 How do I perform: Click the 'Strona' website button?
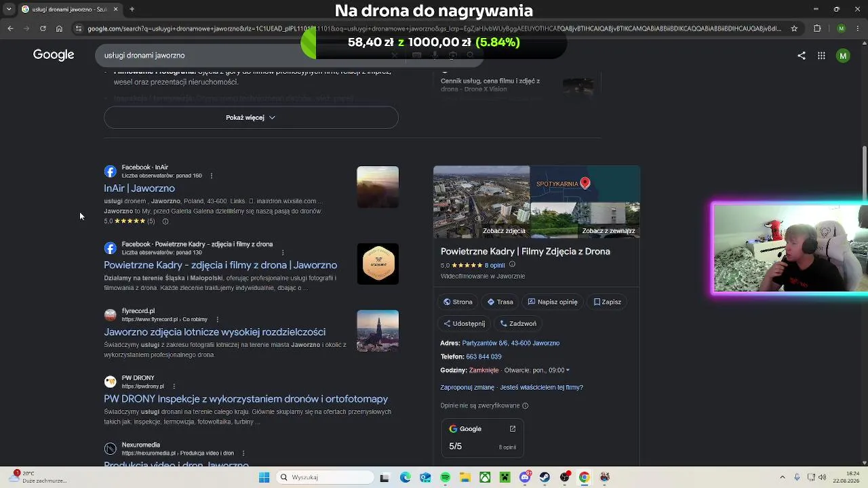[458, 302]
